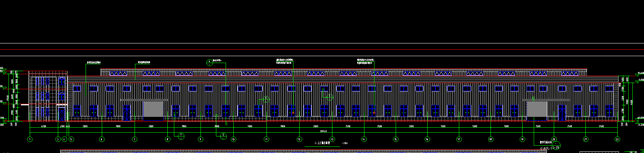The width and height of the screenshot is (644, 153).
Task: Select axis bubble number 3
Action: (58, 139)
